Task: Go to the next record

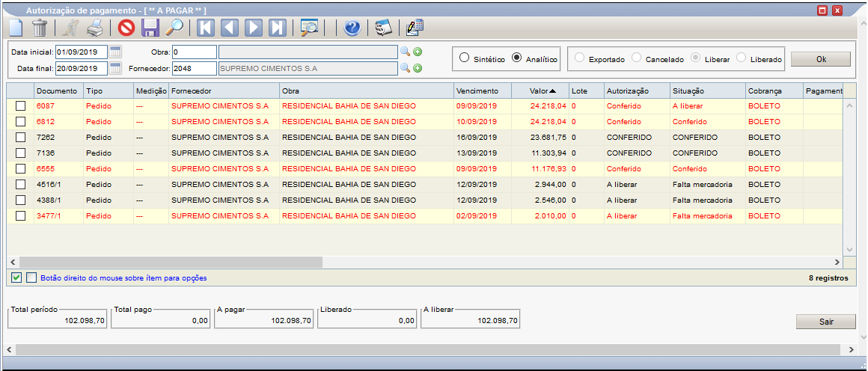Action: (254, 27)
